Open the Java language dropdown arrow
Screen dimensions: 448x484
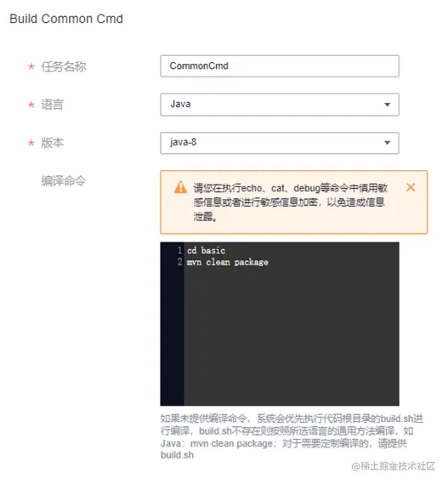(x=387, y=105)
